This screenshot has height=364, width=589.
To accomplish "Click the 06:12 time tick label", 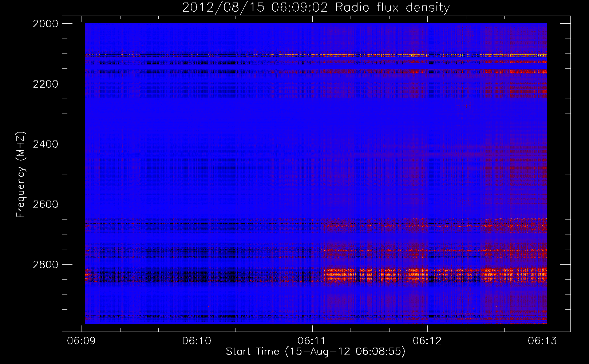I will [x=427, y=341].
